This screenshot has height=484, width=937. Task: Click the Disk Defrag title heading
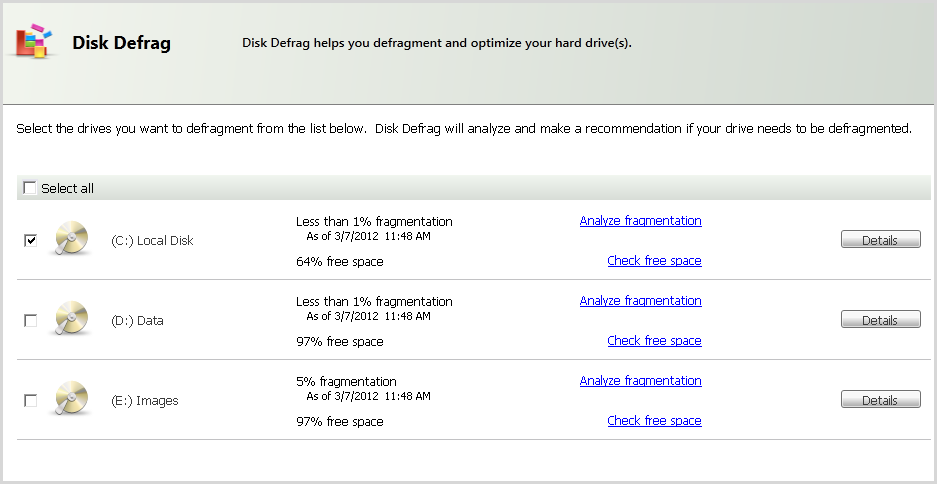pos(121,43)
